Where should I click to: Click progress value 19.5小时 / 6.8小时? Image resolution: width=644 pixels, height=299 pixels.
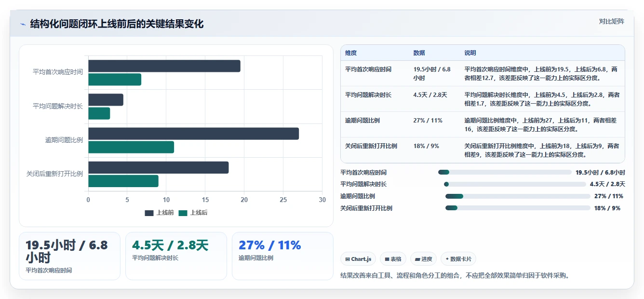coord(600,172)
